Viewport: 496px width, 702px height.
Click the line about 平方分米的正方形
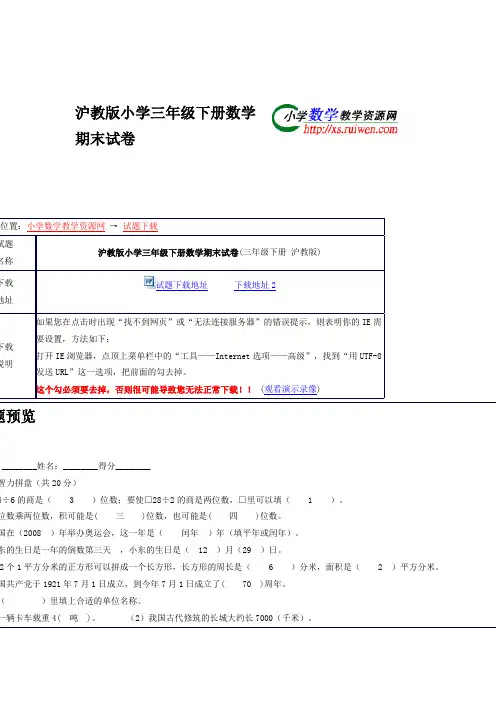click(220, 567)
